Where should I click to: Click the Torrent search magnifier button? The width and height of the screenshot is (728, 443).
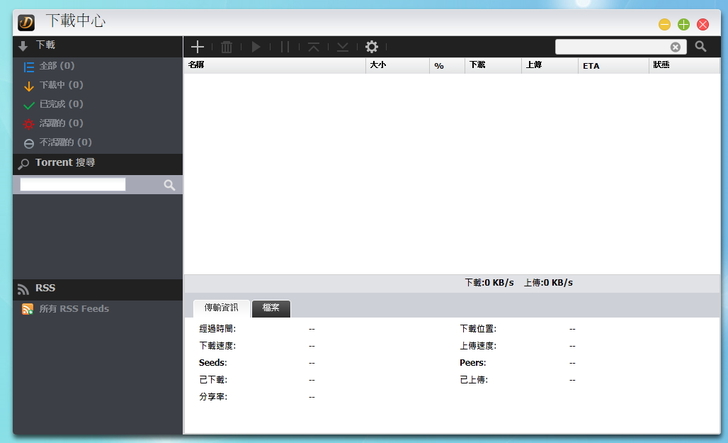click(170, 185)
